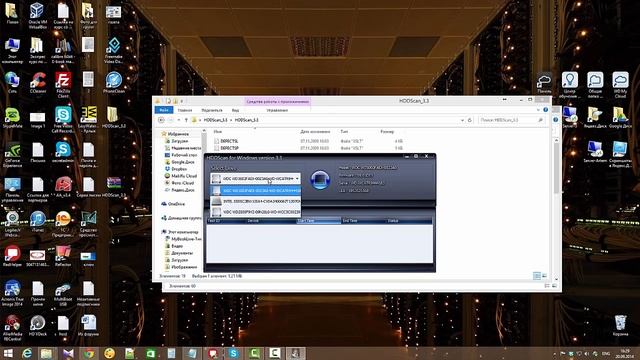
Task: Open Visual Studio from taskbar
Action: coord(69,353)
